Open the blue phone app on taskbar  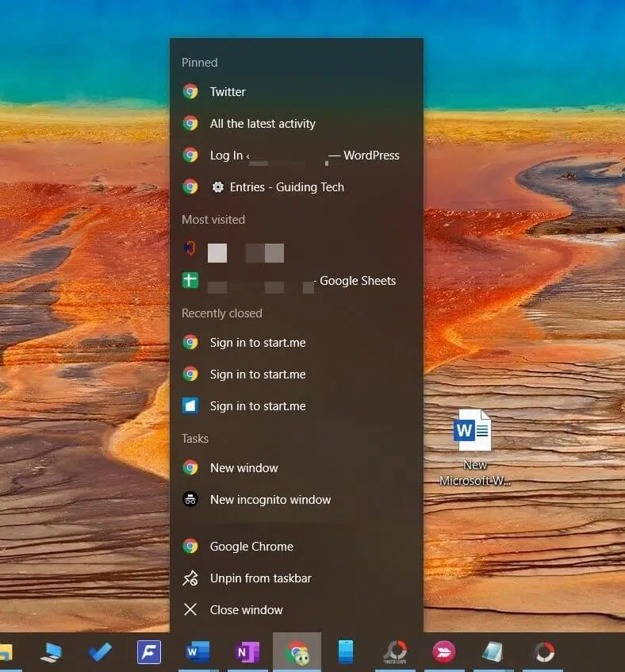(x=346, y=652)
